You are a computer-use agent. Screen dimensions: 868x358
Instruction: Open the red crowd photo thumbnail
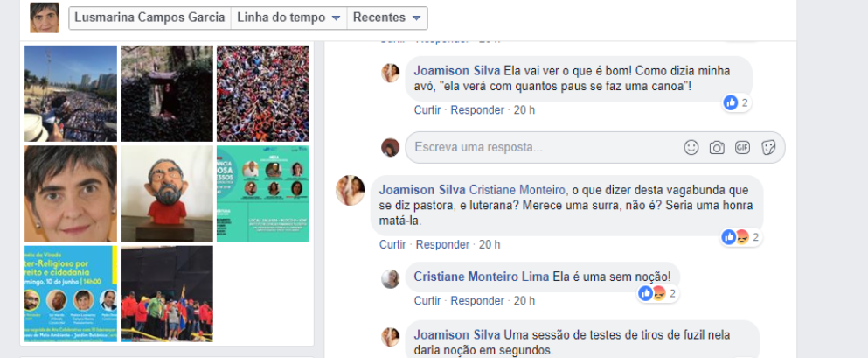(x=263, y=94)
